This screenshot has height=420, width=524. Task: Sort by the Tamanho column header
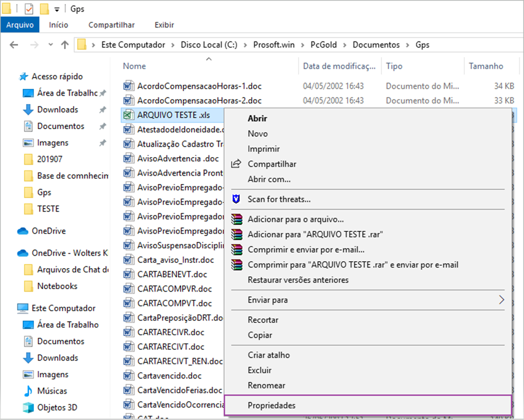click(x=486, y=66)
